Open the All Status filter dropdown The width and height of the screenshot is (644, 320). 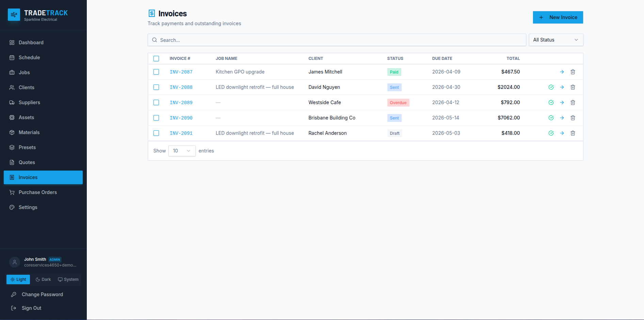click(556, 40)
